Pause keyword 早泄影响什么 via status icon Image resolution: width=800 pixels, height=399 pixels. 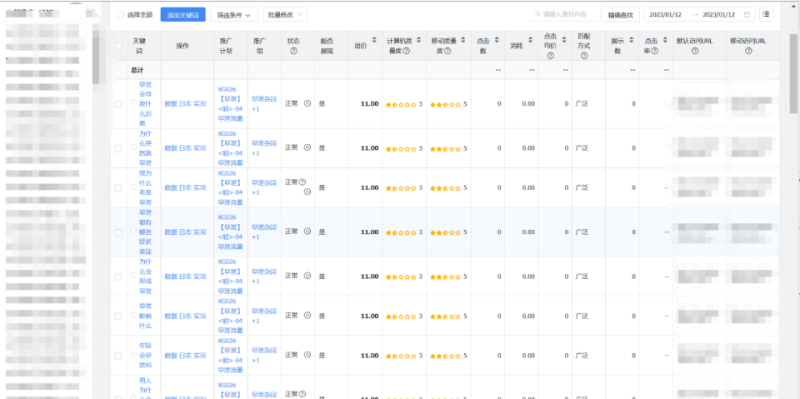[x=307, y=316]
